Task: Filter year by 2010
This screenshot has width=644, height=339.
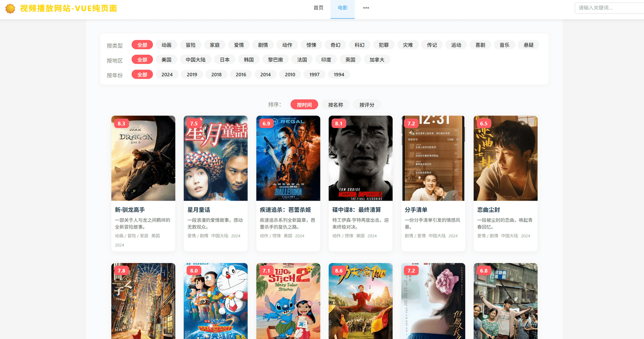Action: point(290,75)
